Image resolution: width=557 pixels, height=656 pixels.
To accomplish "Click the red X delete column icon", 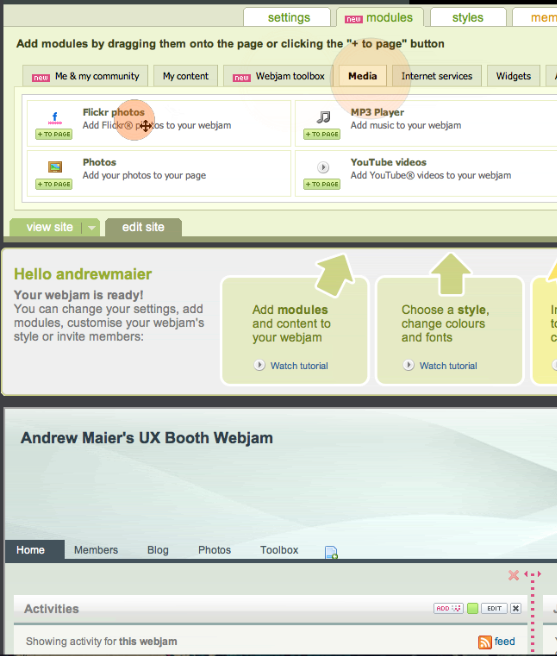I will click(x=513, y=575).
